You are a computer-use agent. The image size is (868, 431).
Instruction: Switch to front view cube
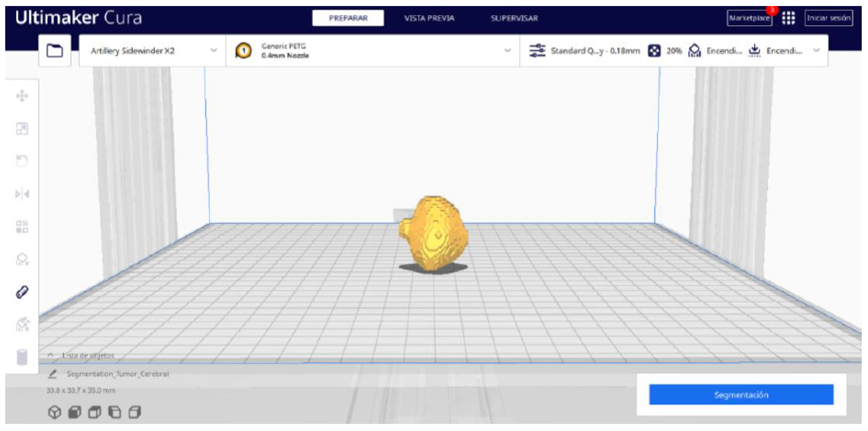[x=75, y=412]
